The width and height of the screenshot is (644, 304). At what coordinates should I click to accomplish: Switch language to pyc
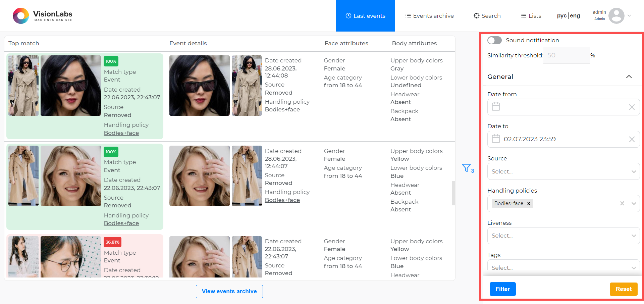(561, 15)
